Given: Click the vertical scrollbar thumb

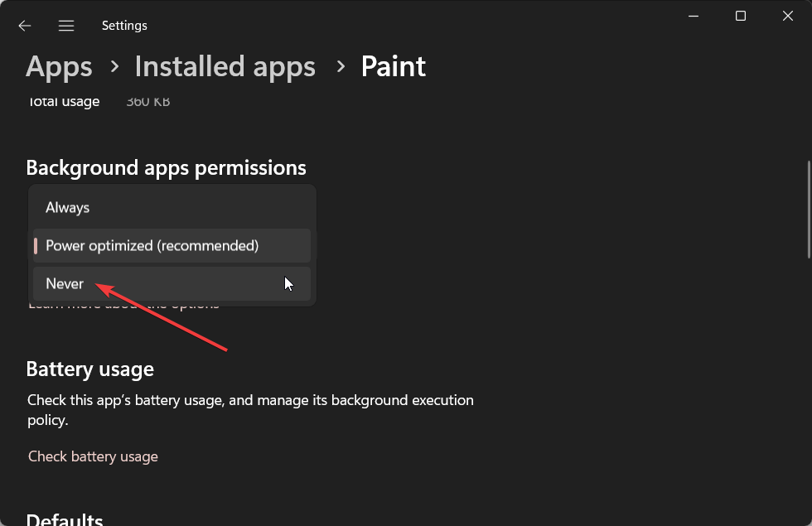Looking at the screenshot, I should coord(809,210).
